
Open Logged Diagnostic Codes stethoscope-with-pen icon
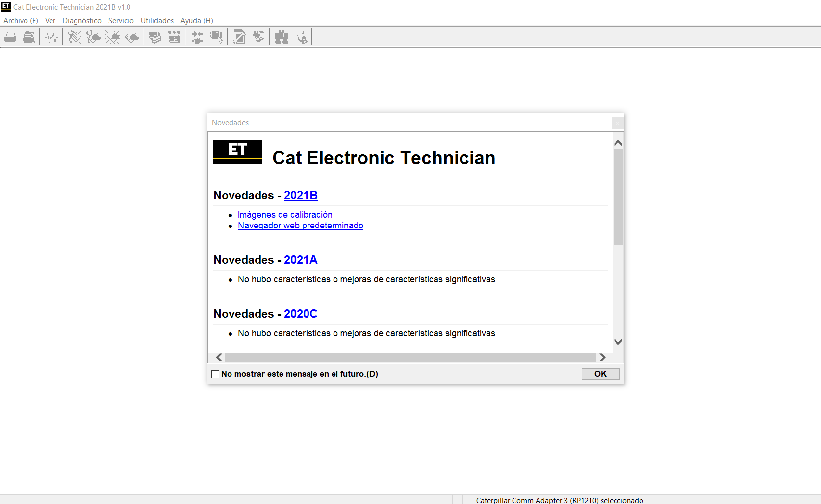(x=93, y=37)
